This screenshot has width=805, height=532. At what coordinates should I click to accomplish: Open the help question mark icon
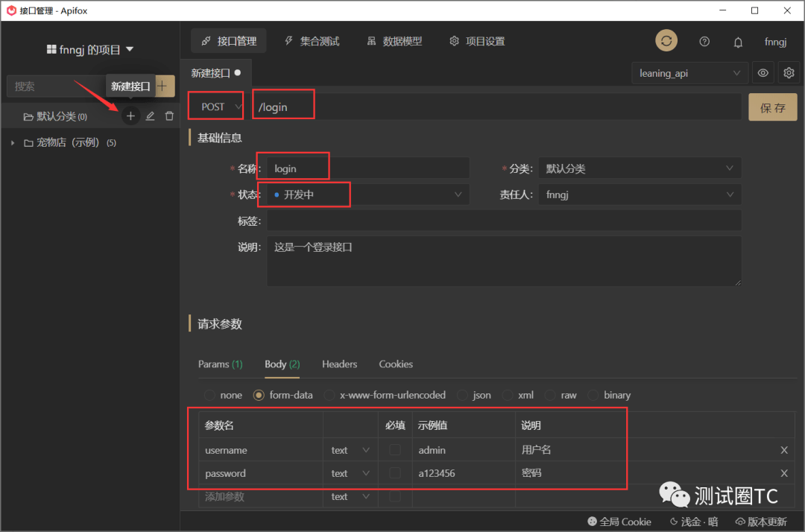pos(704,42)
